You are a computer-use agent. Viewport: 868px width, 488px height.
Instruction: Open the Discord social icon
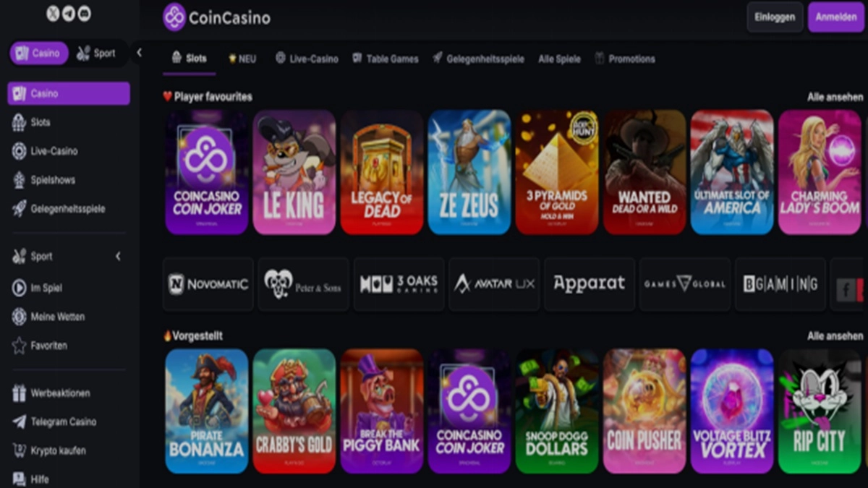[85, 13]
